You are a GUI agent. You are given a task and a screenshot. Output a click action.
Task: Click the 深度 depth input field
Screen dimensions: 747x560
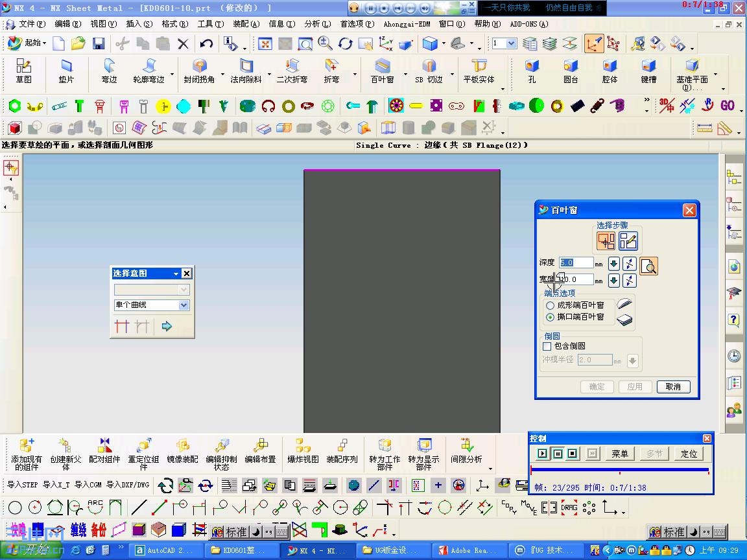click(x=576, y=263)
